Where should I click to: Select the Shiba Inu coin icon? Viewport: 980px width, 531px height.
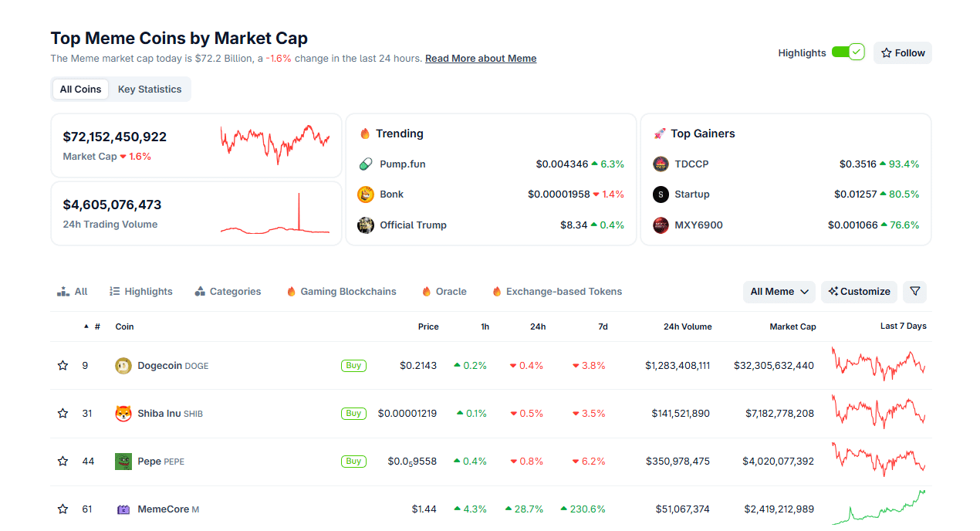pyautogui.click(x=123, y=413)
